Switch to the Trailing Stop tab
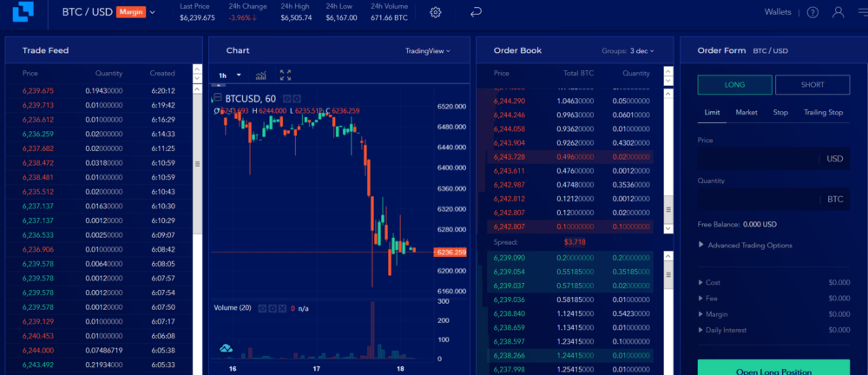Image resolution: width=868 pixels, height=375 pixels. pyautogui.click(x=823, y=113)
